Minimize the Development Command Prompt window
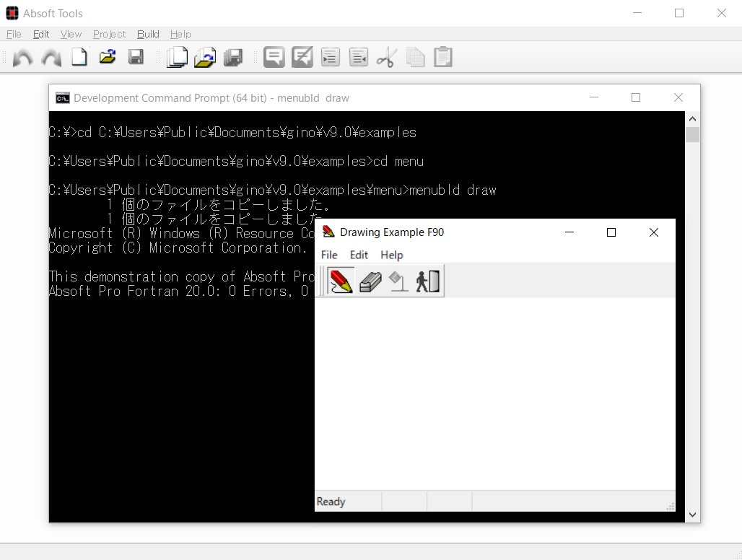Image resolution: width=742 pixels, height=560 pixels. click(x=594, y=97)
